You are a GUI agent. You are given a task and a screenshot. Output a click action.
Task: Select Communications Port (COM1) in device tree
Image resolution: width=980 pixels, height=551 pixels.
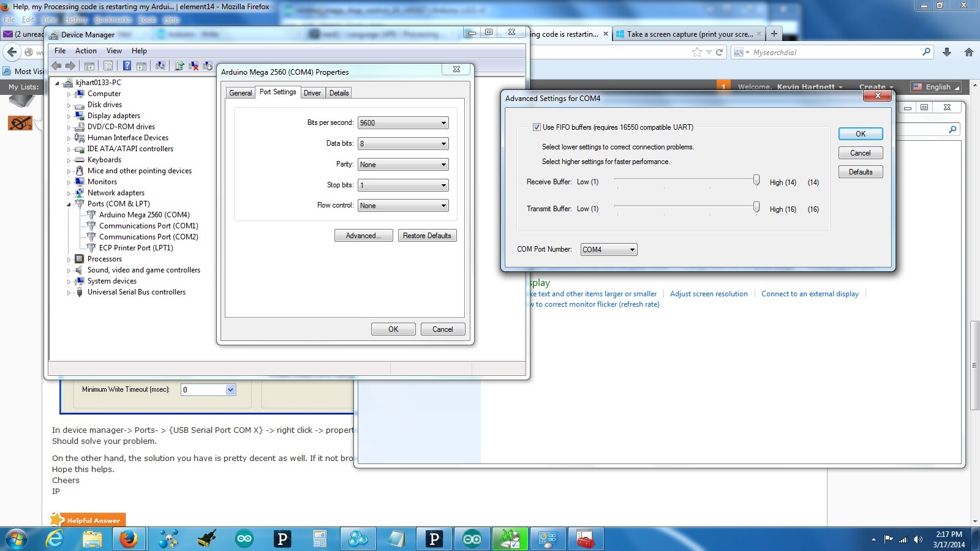(x=149, y=226)
